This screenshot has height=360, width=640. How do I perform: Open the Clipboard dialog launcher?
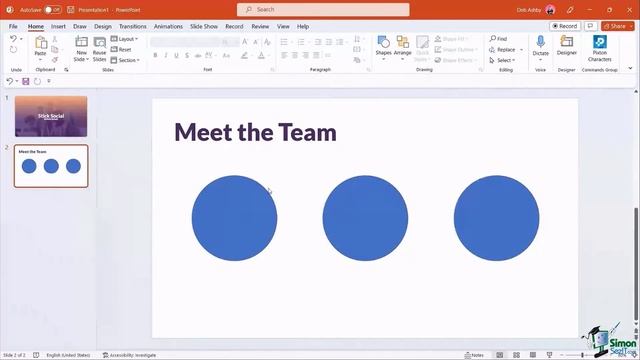(66, 70)
